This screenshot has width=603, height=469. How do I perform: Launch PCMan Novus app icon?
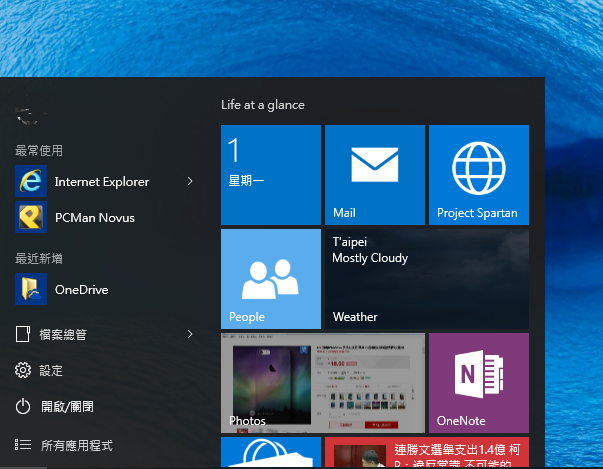(x=31, y=217)
